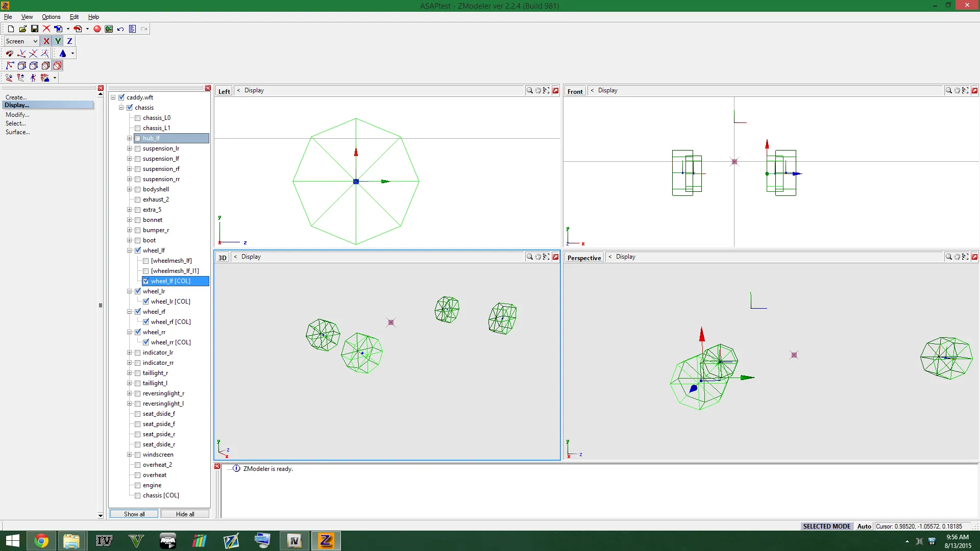Click the blue cone pivot icon
Screen dimensions: 980x551
(63, 54)
